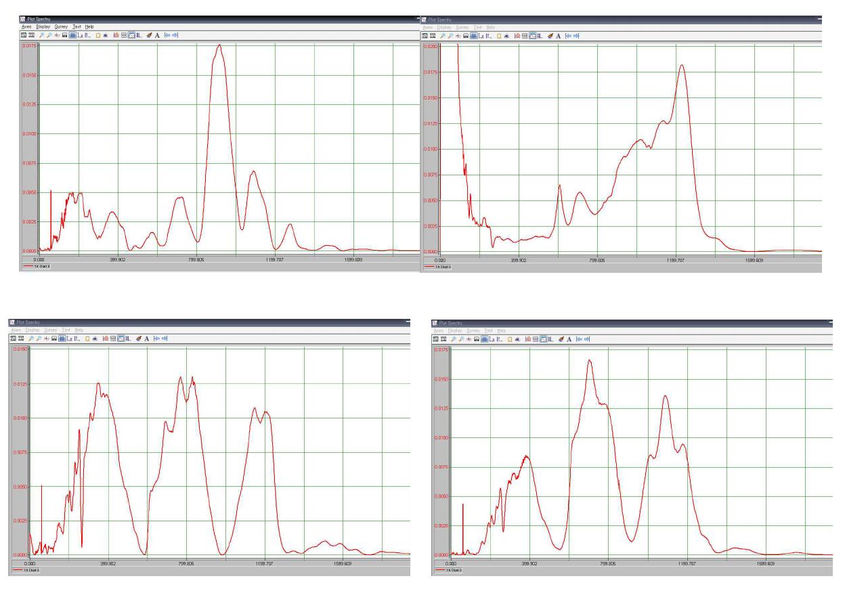Click the letter A text tool in top-left window
Image resolution: width=868 pixels, height=589 pixels.
click(x=157, y=35)
